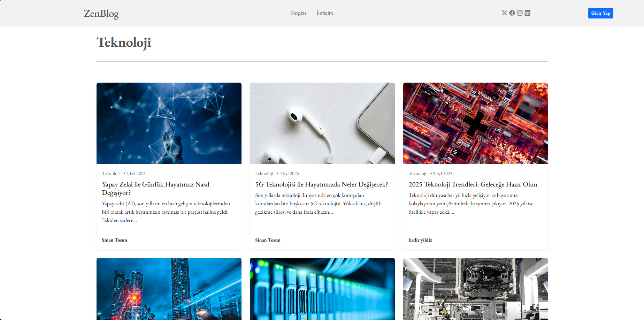Click the Facebook icon in header

[x=512, y=13]
